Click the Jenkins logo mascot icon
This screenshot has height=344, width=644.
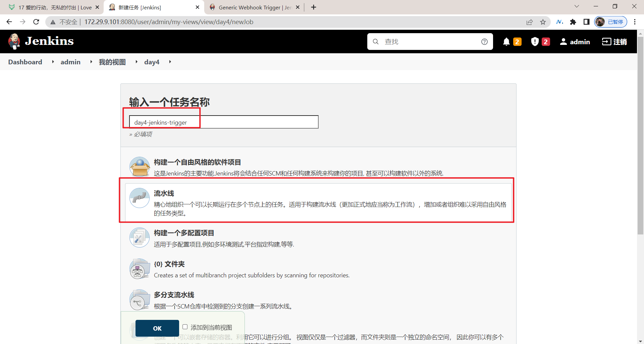tap(14, 42)
